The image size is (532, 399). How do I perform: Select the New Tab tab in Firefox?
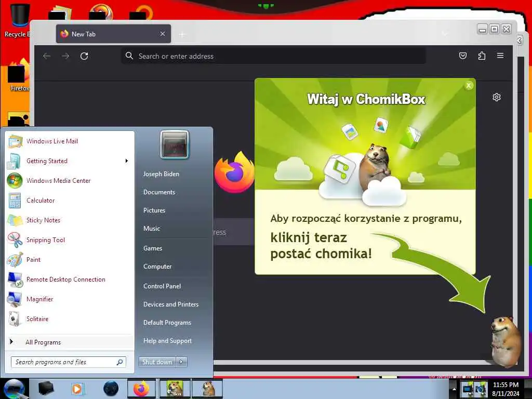(113, 34)
